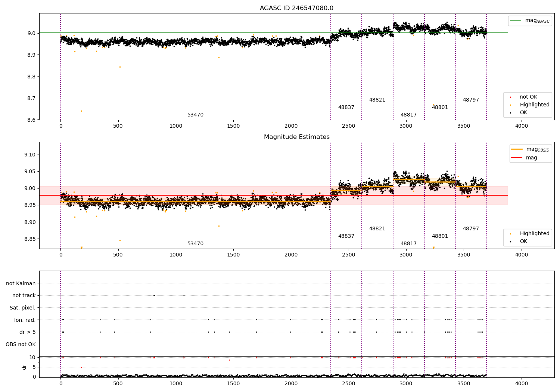Click the 2000 x-tick under the middle panel

pyautogui.click(x=291, y=255)
